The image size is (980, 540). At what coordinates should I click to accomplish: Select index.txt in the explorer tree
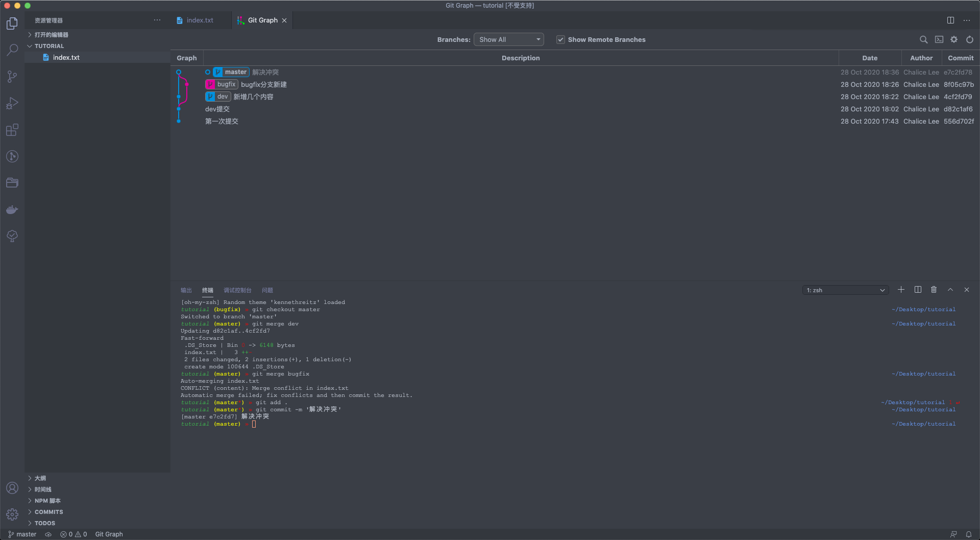click(66, 58)
